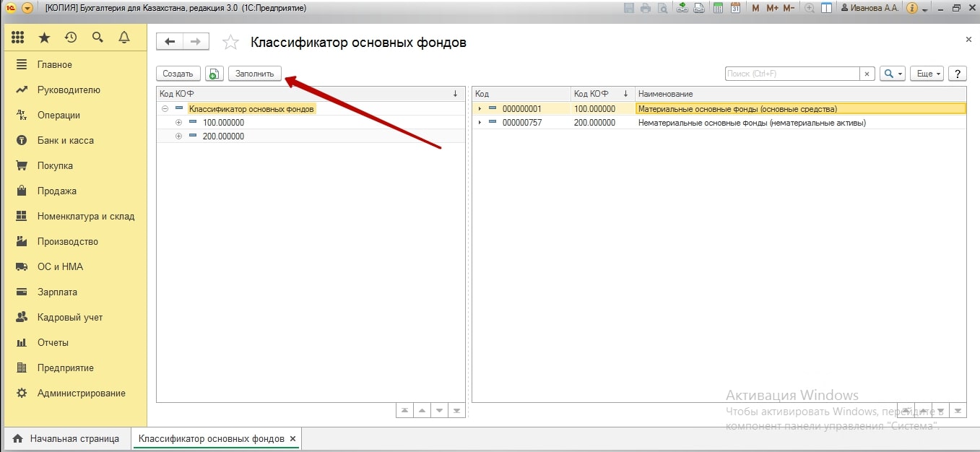Open the Еще dropdown menu
Screen dimensions: 980x452
tap(927, 74)
